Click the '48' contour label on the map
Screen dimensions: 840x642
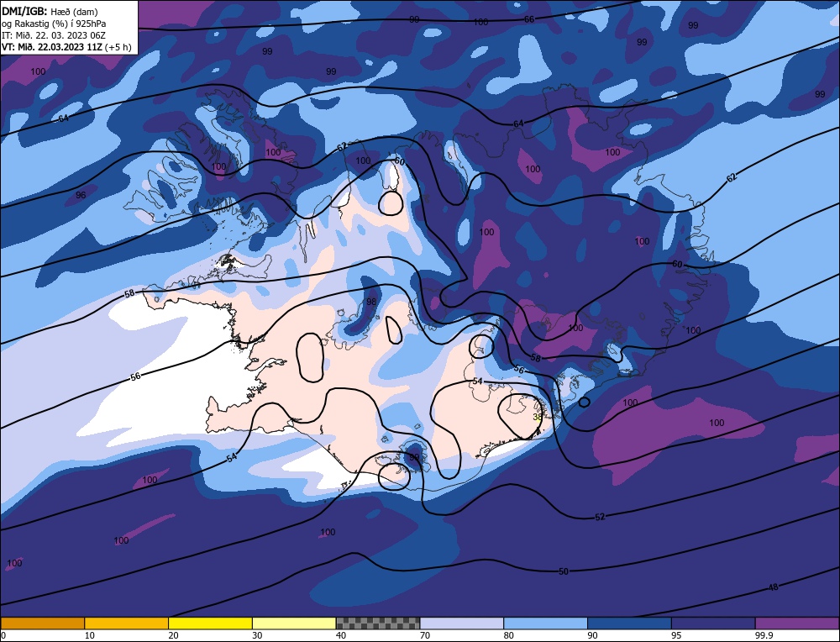pos(773,587)
